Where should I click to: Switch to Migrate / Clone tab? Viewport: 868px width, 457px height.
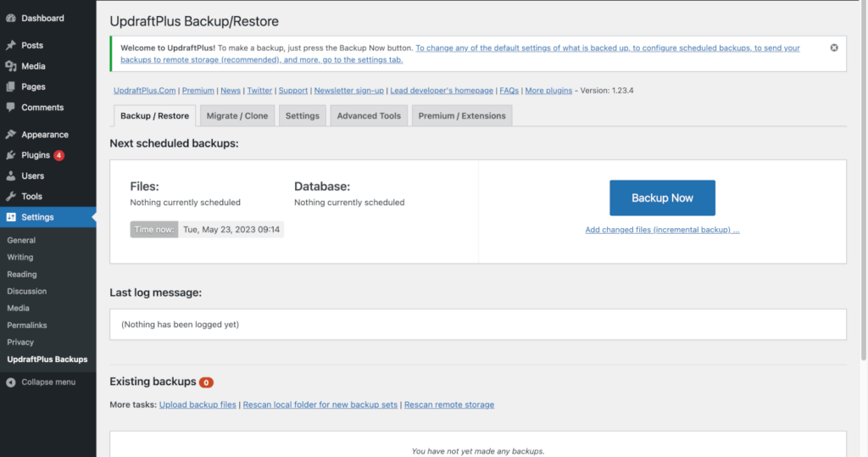(x=237, y=116)
